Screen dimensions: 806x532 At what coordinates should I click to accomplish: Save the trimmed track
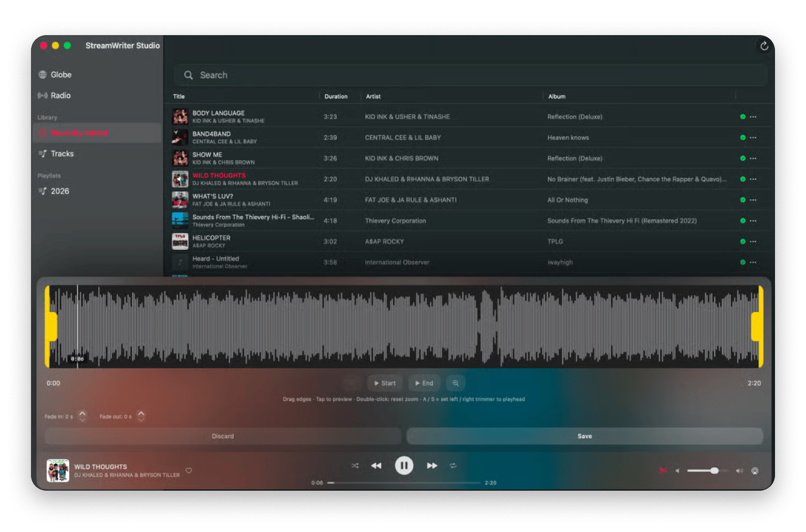585,436
